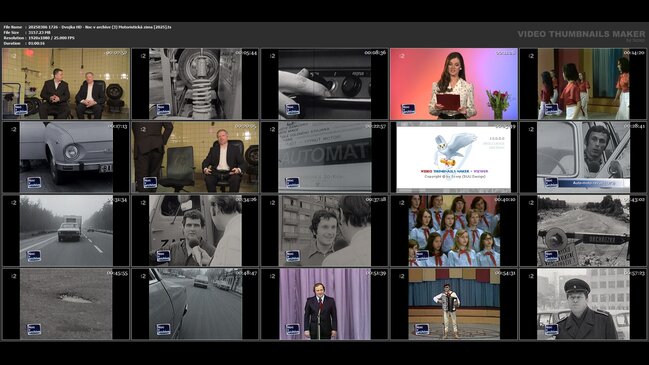
Task: Open the AUTOMAT sign close-up thumbnail
Action: (x=324, y=157)
